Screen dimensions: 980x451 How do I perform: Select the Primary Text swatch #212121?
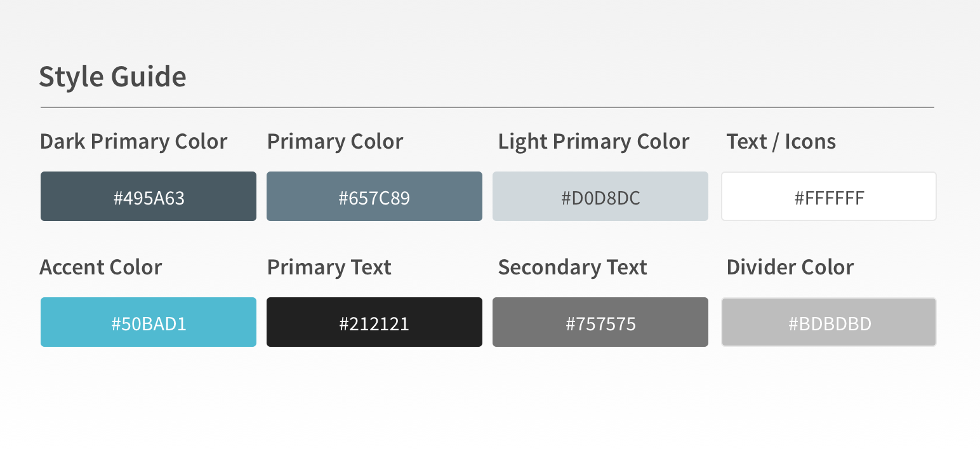tap(374, 322)
